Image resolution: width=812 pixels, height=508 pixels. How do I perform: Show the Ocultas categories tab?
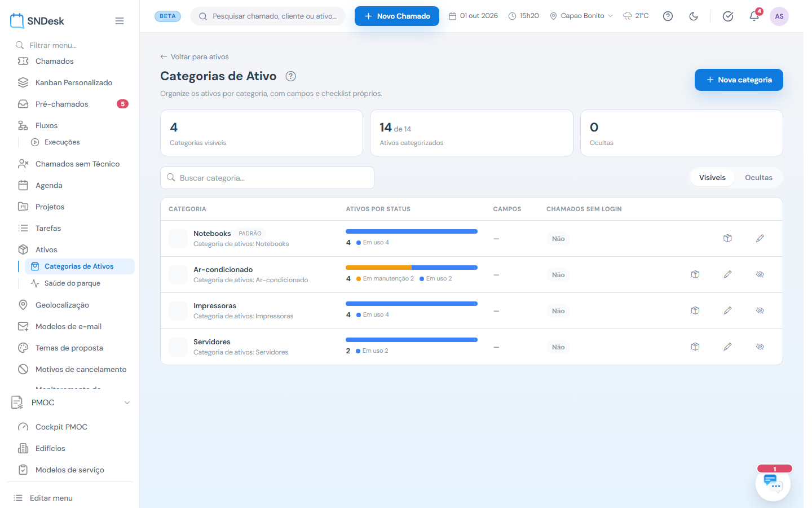(758, 178)
